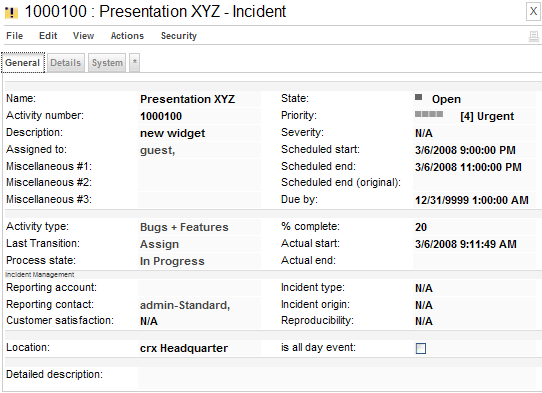Select the General tab
The height and width of the screenshot is (393, 542).
pos(23,63)
